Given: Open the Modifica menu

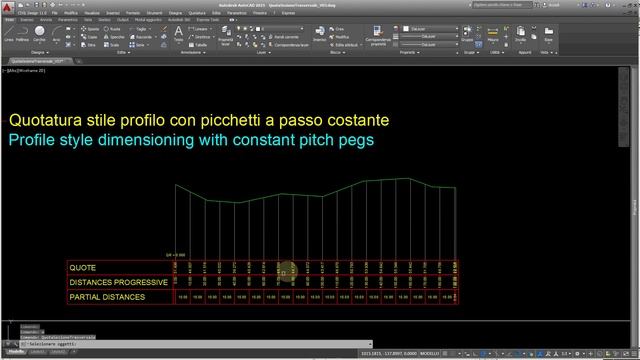Looking at the screenshot, I should pos(71,13).
